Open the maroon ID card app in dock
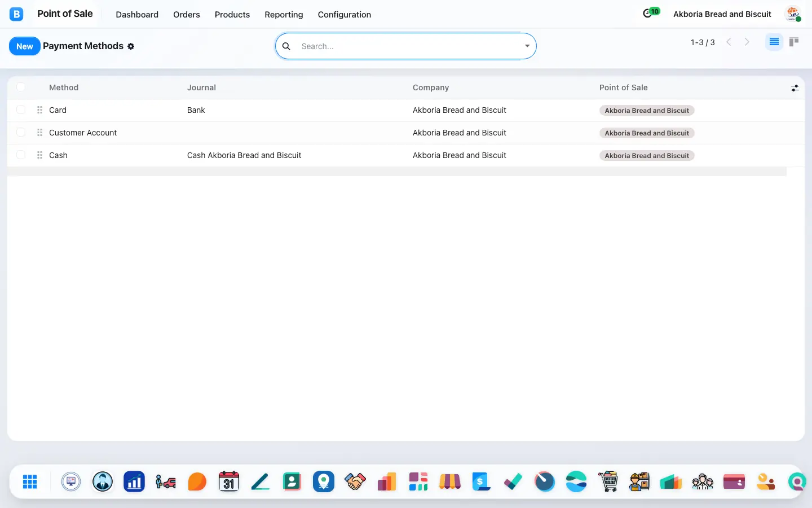The height and width of the screenshot is (508, 812). 734,481
